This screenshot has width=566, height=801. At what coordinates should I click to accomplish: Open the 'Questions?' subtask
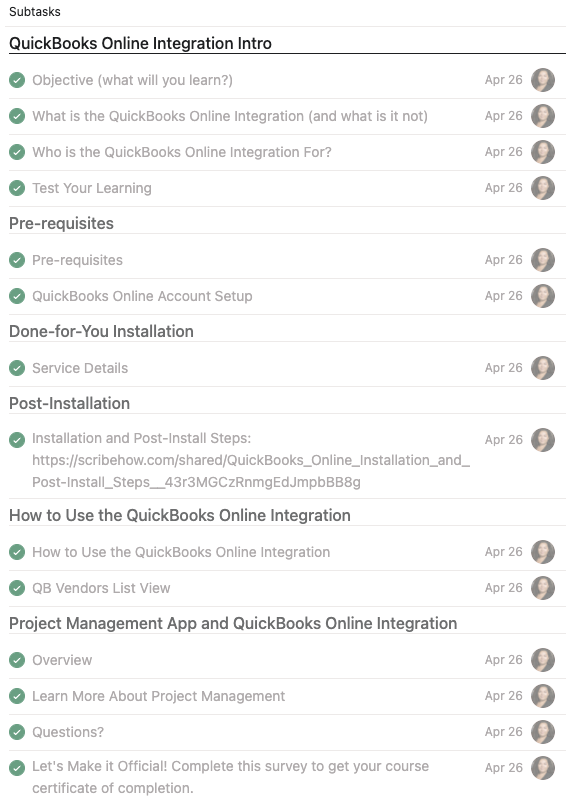tap(68, 732)
